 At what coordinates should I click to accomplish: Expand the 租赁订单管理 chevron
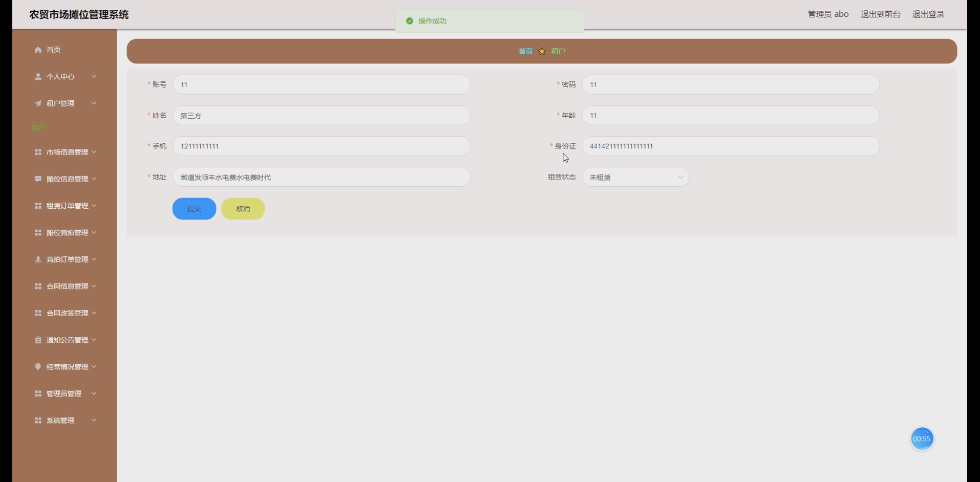coord(94,206)
